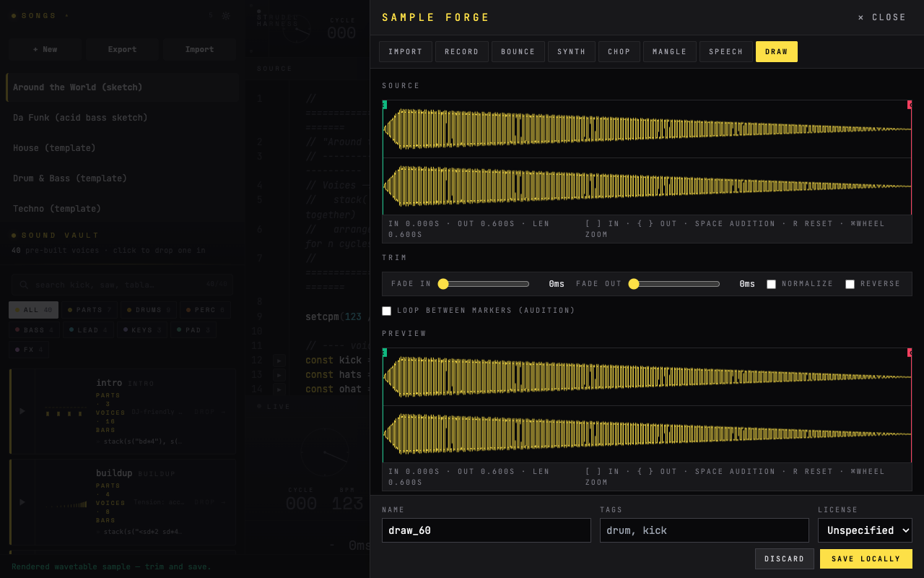Select the Draw tab
This screenshot has height=578, width=924.
tap(777, 51)
